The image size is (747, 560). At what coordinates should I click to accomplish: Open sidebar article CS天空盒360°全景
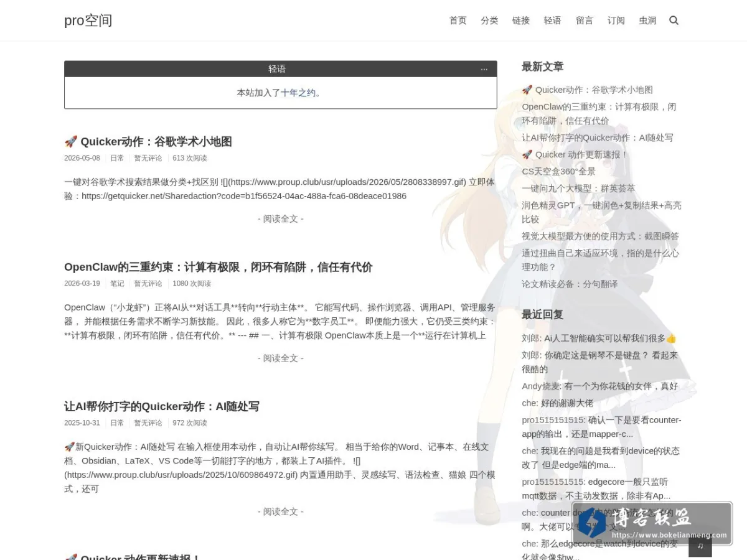coord(558,171)
